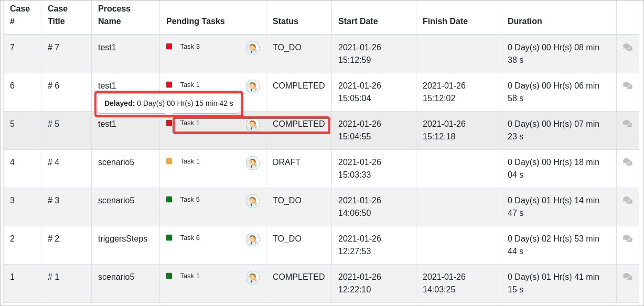Click the Status column header

point(285,21)
